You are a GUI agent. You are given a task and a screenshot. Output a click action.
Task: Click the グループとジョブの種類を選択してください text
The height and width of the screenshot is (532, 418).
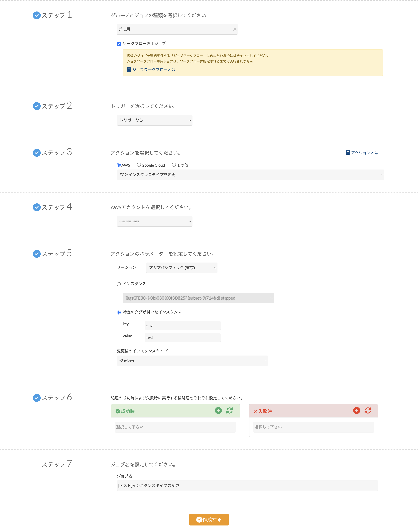tap(158, 15)
